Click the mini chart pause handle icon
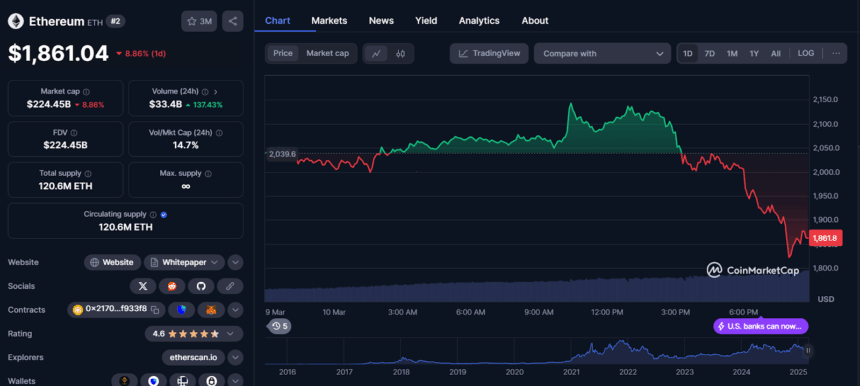This screenshot has height=386, width=860. point(808,350)
